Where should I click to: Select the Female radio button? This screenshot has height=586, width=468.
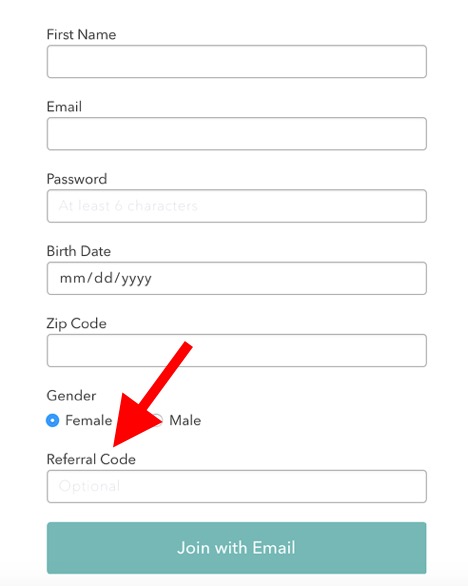[53, 420]
